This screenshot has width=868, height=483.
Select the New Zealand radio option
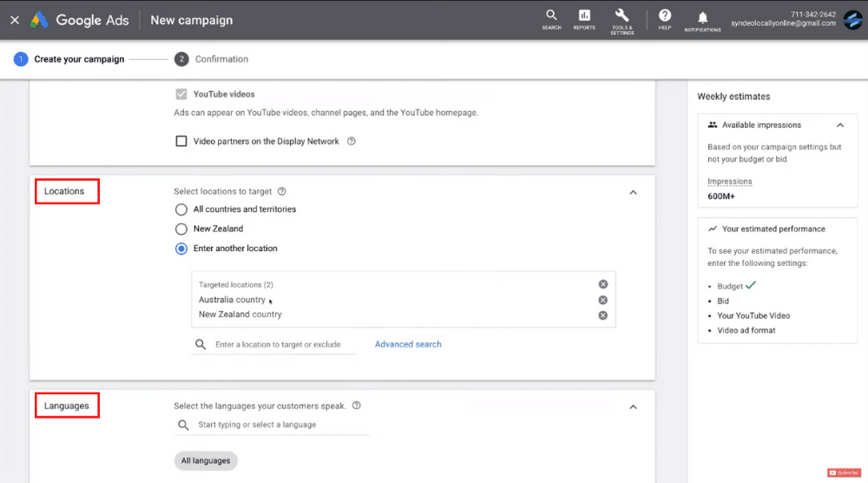181,228
